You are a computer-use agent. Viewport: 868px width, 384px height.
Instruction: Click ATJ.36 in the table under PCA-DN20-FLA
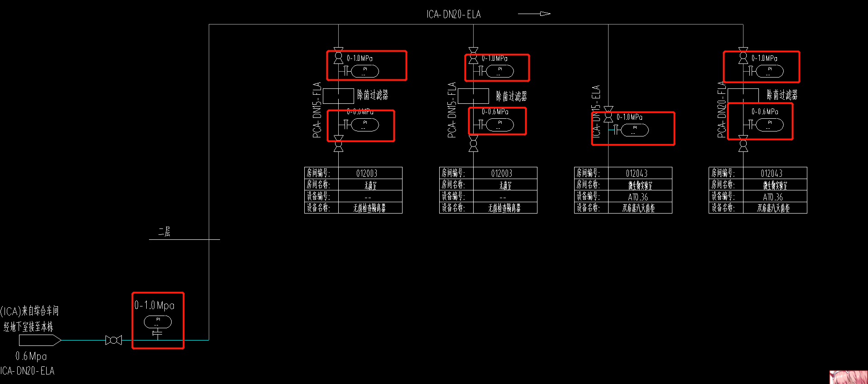click(x=773, y=197)
